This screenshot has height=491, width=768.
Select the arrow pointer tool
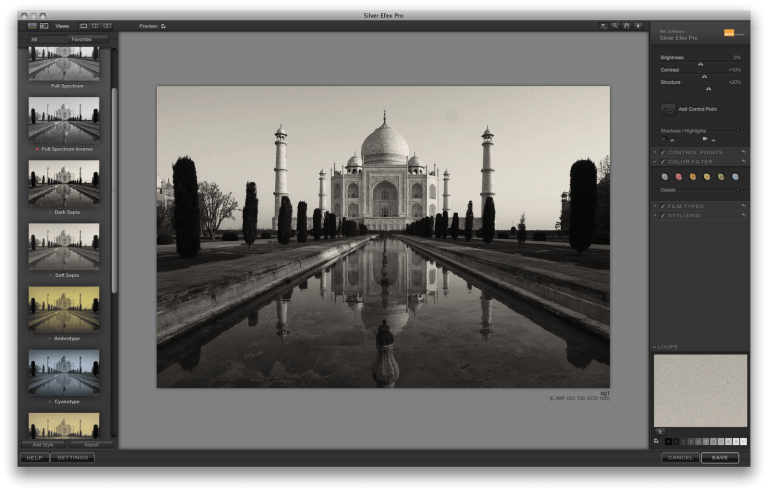tap(603, 26)
